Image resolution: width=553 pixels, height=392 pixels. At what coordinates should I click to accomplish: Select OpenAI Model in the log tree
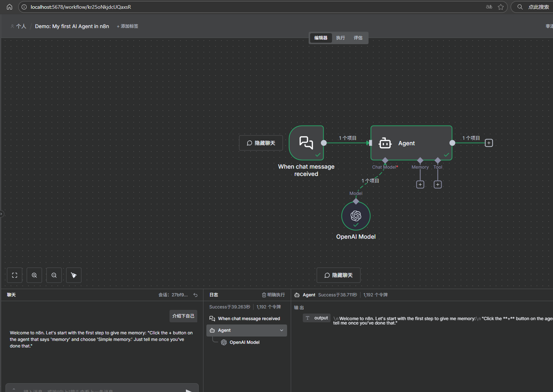pos(244,342)
